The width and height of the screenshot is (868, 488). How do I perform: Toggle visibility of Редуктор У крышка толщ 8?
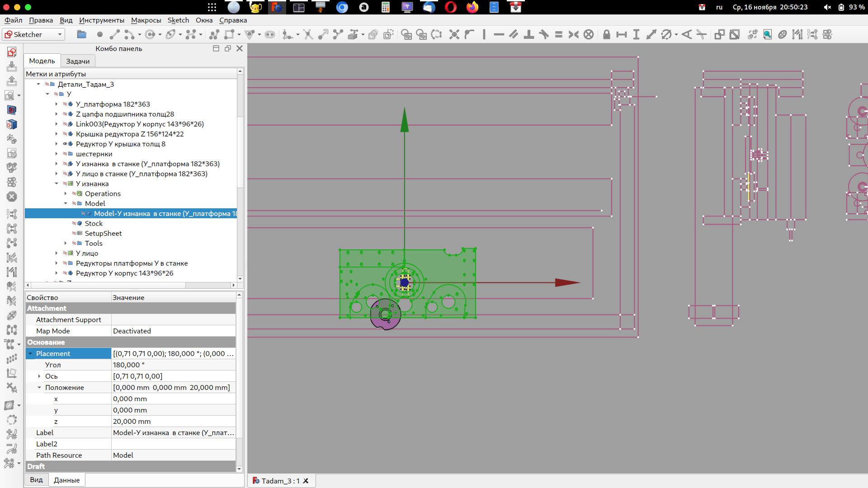[x=65, y=144]
